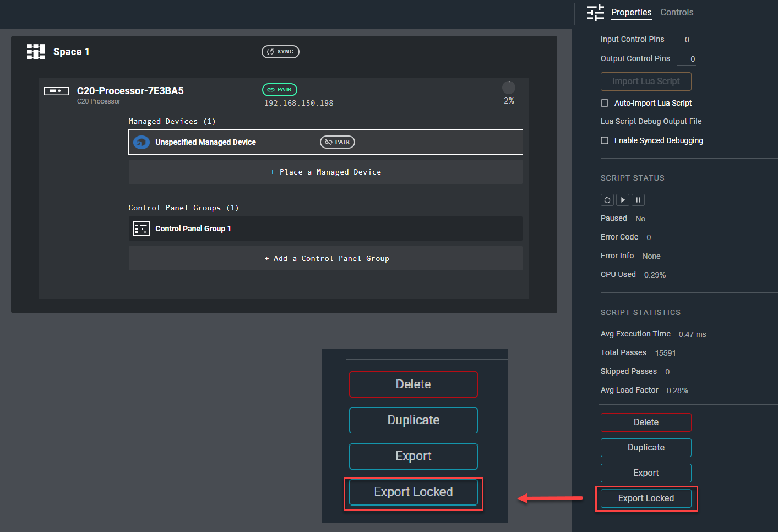
Task: Select the Unspecified Managed Device row
Action: (x=325, y=142)
